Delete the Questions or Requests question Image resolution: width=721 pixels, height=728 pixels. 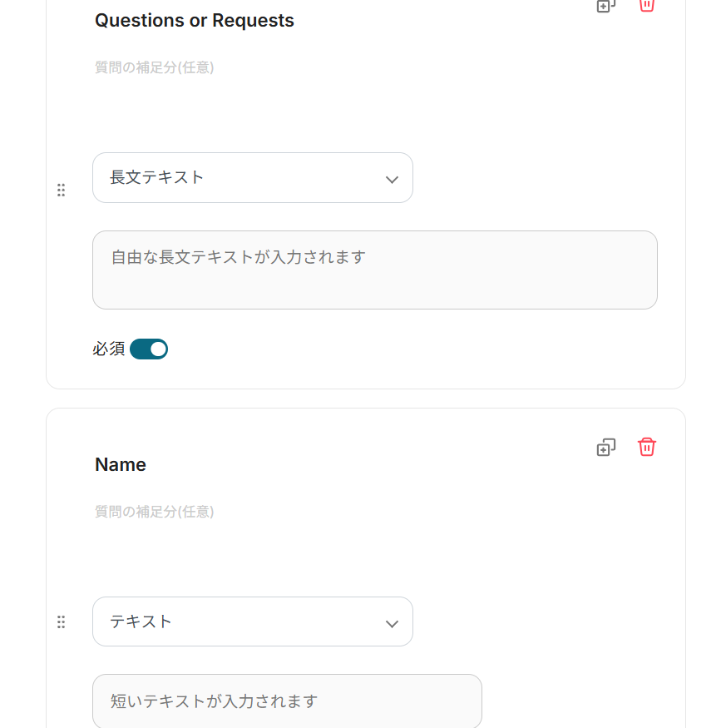pos(646,5)
